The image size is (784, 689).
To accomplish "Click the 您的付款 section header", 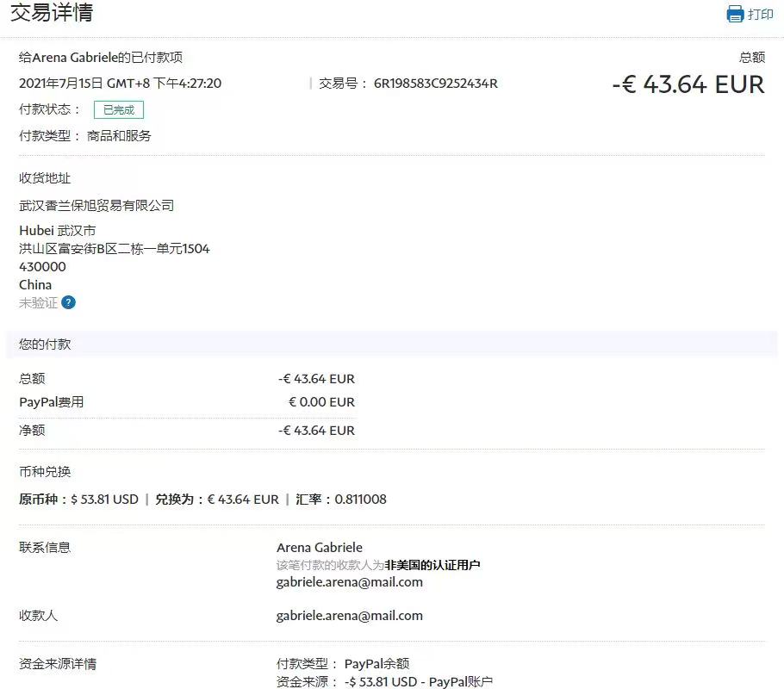I will pos(45,344).
